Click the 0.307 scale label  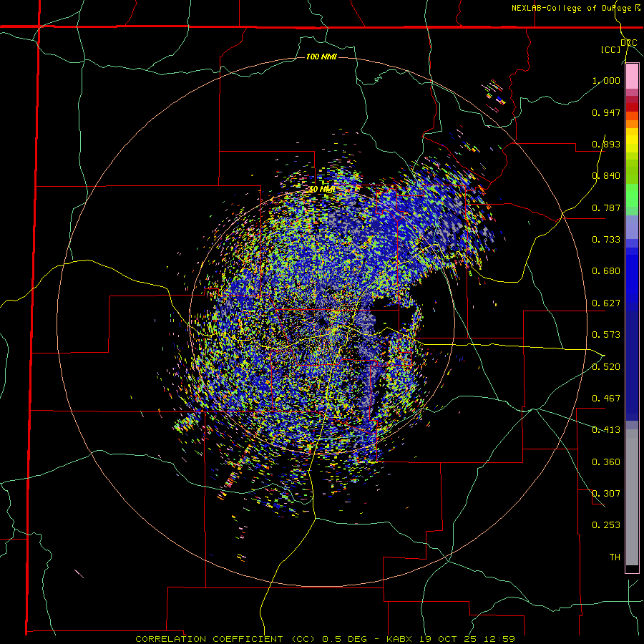pyautogui.click(x=606, y=494)
